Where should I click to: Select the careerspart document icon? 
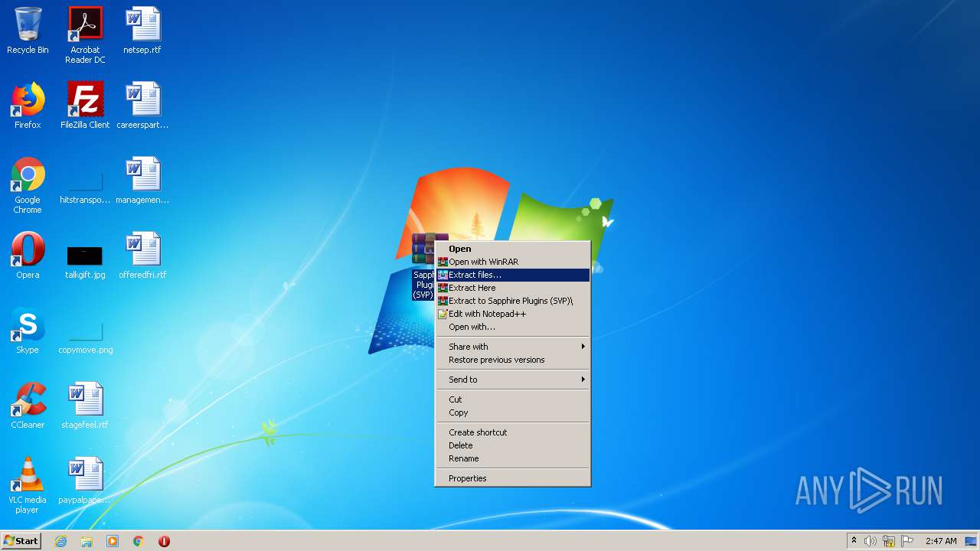click(x=142, y=106)
